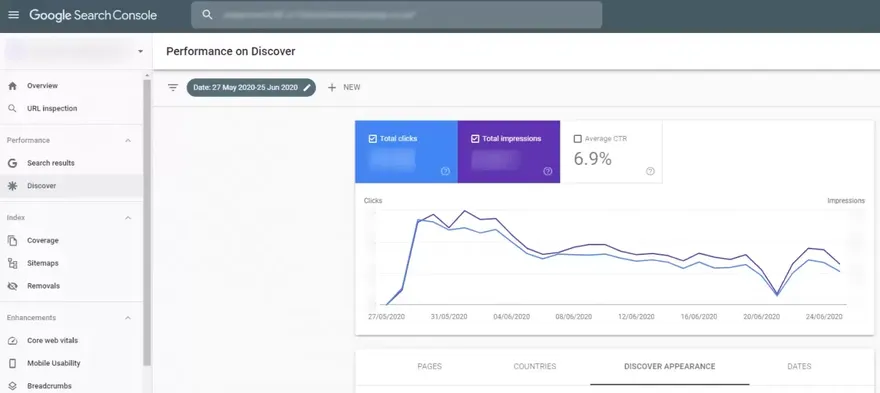Open help icon on Average CTR card
The image size is (880, 393).
(650, 171)
